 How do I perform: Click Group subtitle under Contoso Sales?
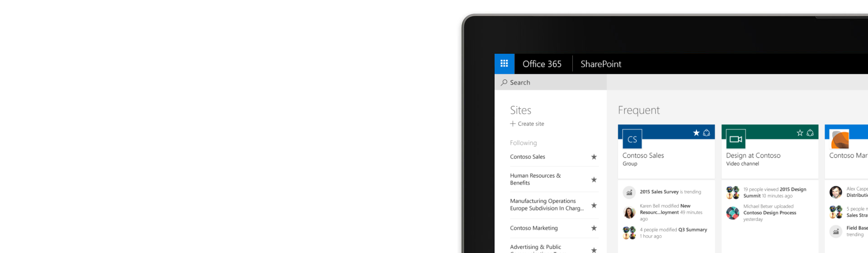[630, 164]
